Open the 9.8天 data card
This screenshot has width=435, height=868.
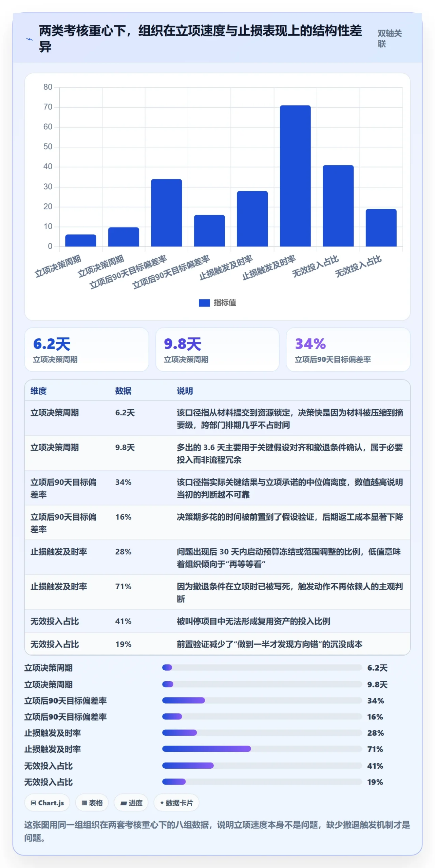[x=217, y=349]
